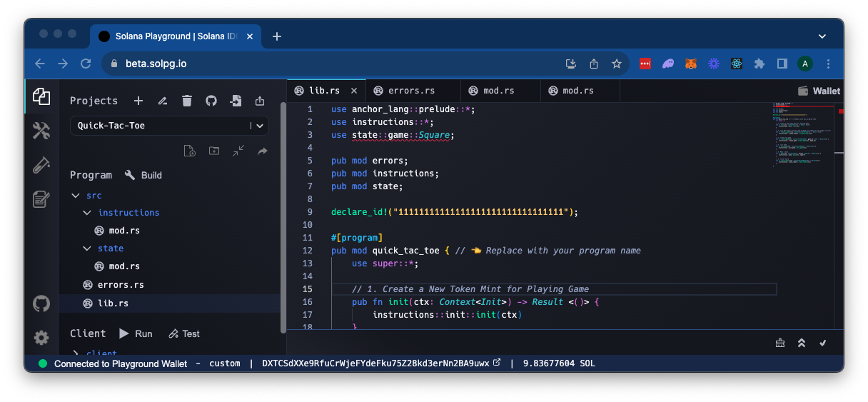The image size is (868, 402).
Task: Bookmark this page with star icon
Action: click(616, 64)
